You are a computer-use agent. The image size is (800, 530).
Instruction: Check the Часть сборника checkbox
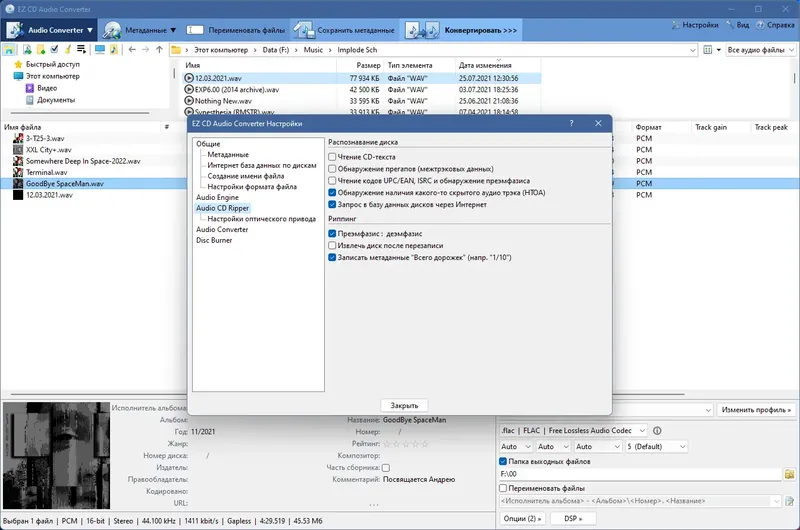386,467
